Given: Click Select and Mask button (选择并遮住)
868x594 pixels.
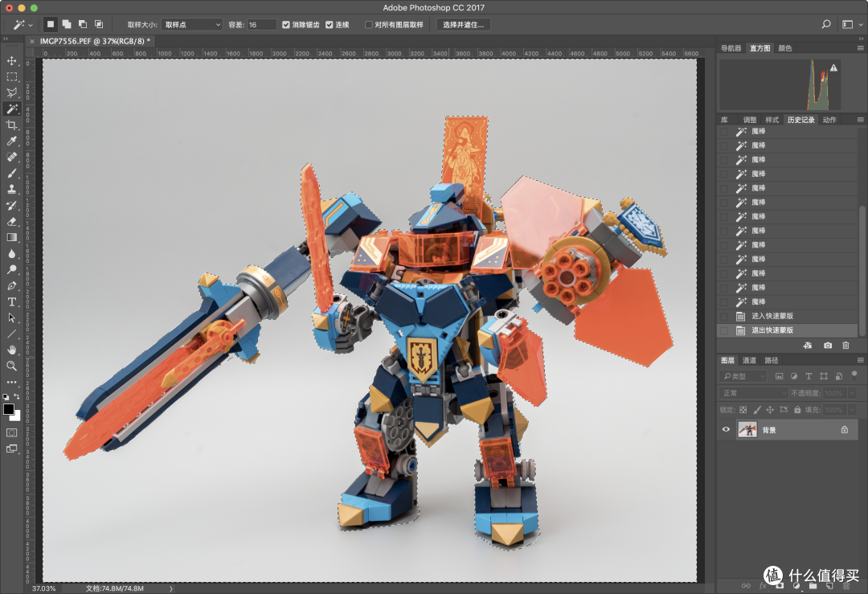Looking at the screenshot, I should tap(464, 25).
